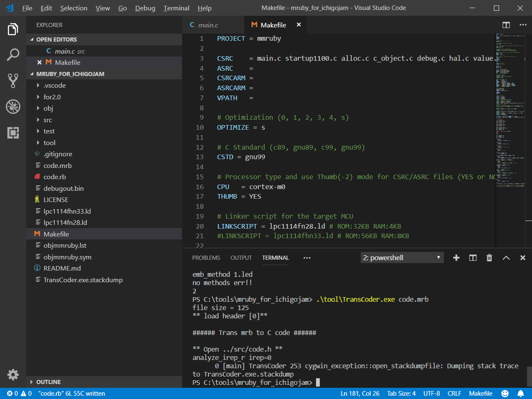Open the Source Control view
The image size is (532, 399).
pyautogui.click(x=13, y=81)
